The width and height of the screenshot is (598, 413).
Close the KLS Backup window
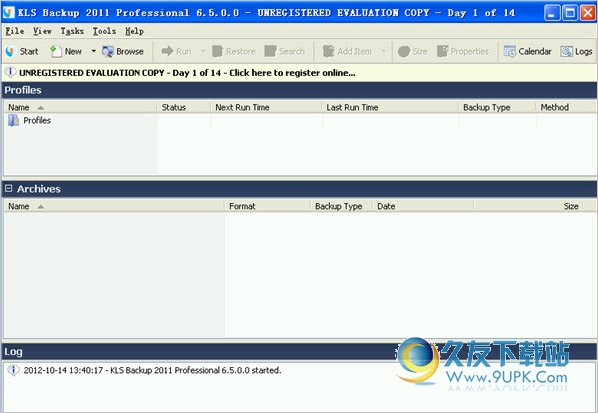588,13
